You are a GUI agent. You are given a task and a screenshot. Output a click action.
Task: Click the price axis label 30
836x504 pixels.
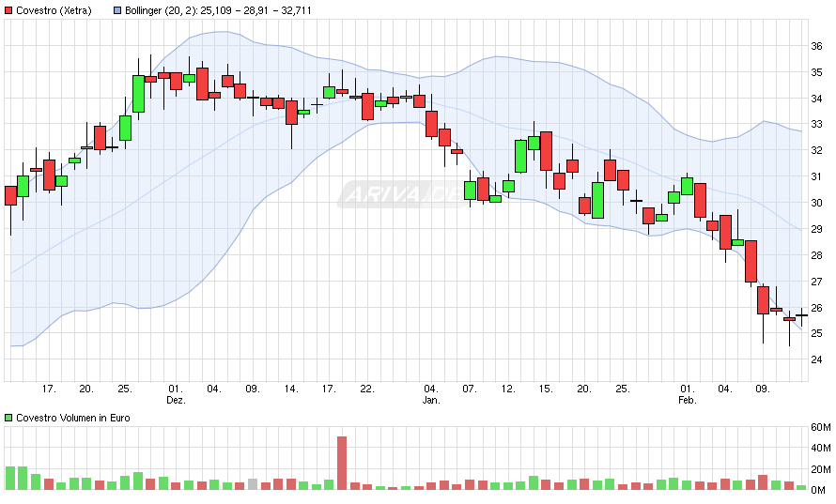tap(816, 203)
